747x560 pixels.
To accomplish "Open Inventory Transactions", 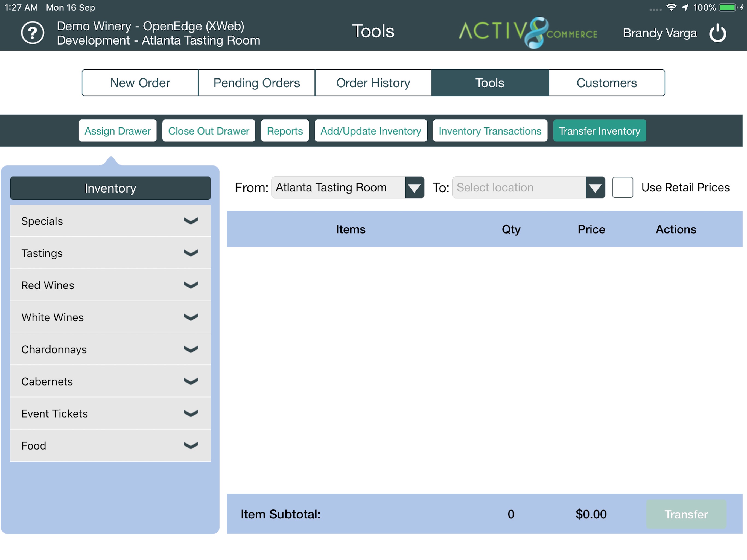I will pyautogui.click(x=490, y=131).
